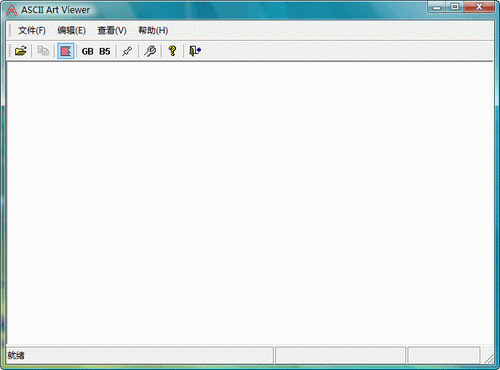500x370 pixels.
Task: Open the 编辑(E) menu
Action: [71, 31]
